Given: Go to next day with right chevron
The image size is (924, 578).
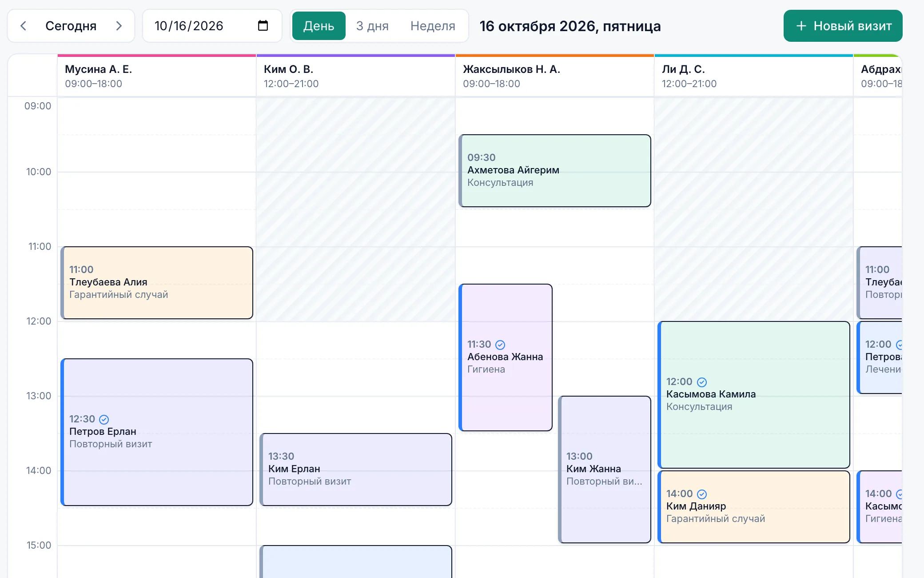Looking at the screenshot, I should pyautogui.click(x=119, y=26).
